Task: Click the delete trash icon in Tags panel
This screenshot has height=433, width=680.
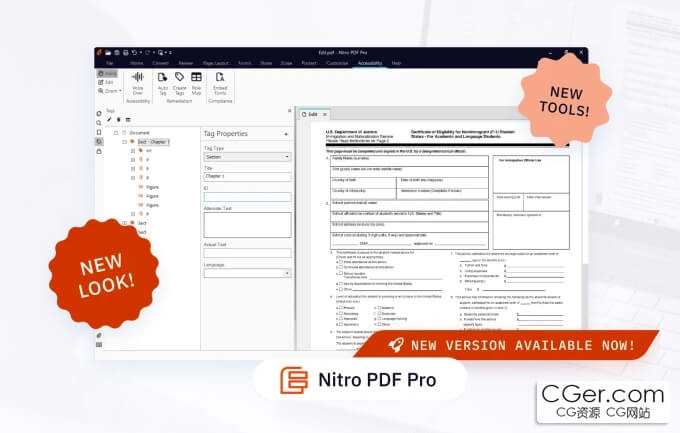Action: (118, 120)
